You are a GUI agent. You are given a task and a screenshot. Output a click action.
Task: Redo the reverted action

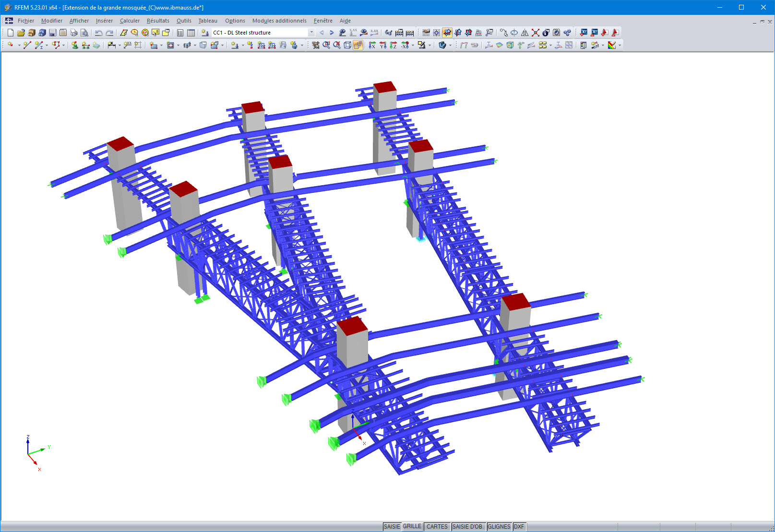pyautogui.click(x=110, y=33)
